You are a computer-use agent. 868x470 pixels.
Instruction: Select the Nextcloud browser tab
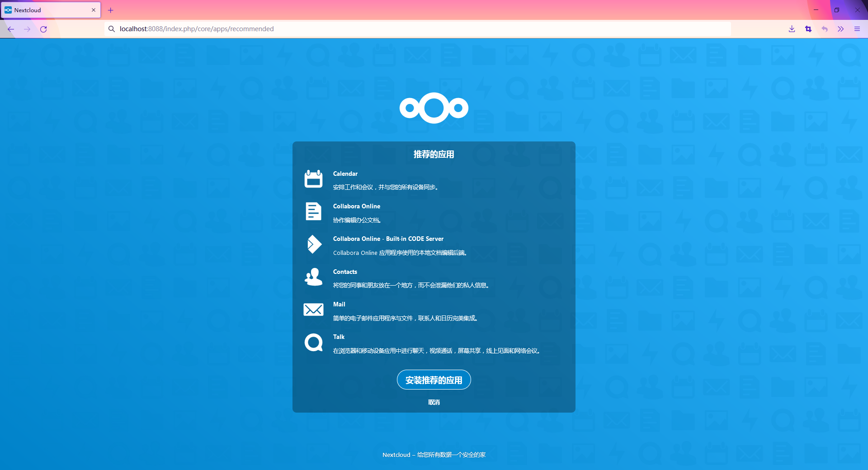click(51, 10)
